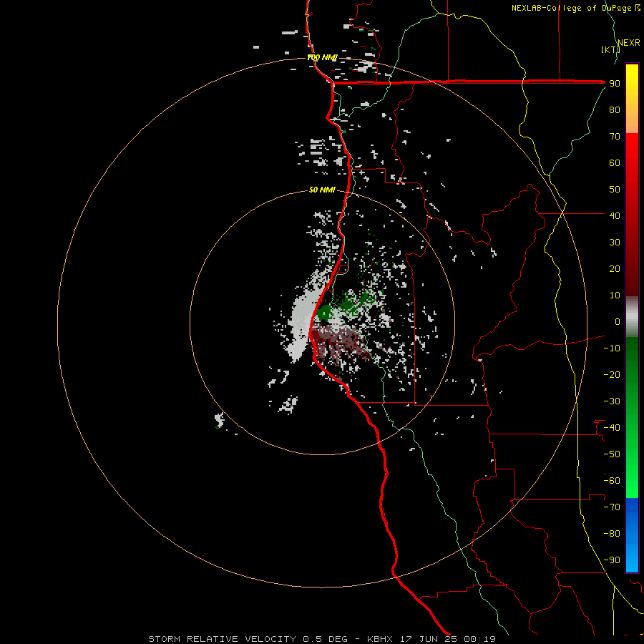Screen dimensions: 644x644
Task: Click the 40 knot label on the velocity scale
Action: pyautogui.click(x=615, y=216)
